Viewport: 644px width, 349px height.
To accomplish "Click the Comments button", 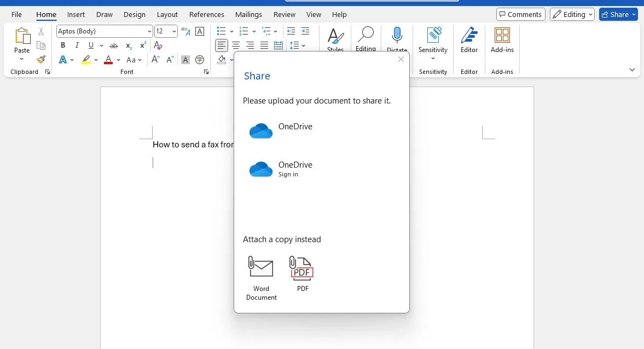I will 521,14.
